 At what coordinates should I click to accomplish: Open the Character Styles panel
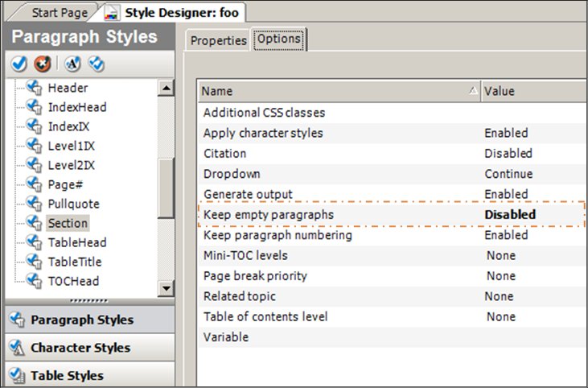coord(80,349)
